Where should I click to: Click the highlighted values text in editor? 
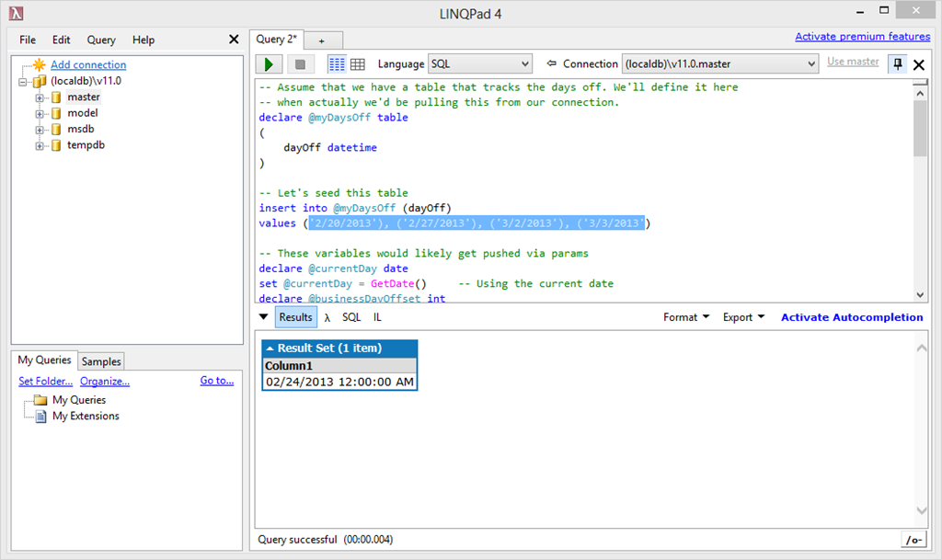tap(477, 223)
